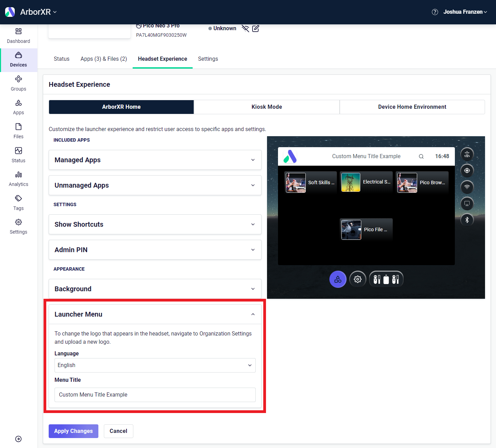Open the Apps (3) & Files (2) tab
Screen dimensions: 496x448
pos(104,59)
